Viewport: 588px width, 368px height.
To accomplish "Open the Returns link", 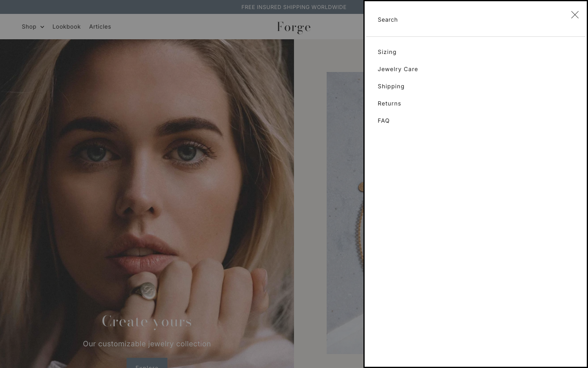I will pos(389,103).
